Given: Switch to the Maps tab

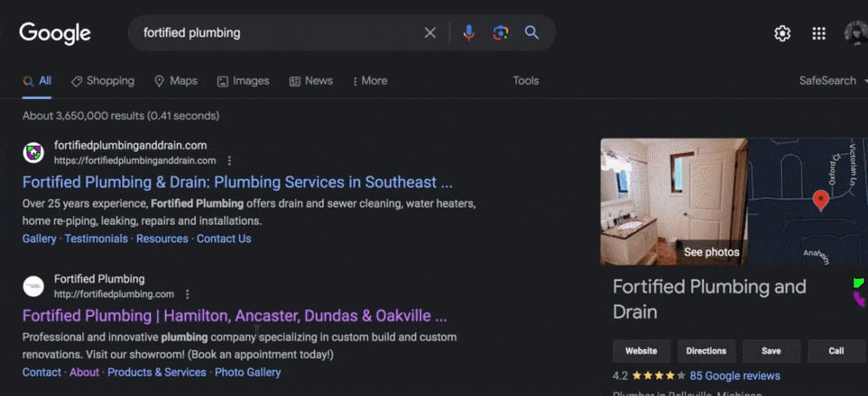Looking at the screenshot, I should (175, 81).
